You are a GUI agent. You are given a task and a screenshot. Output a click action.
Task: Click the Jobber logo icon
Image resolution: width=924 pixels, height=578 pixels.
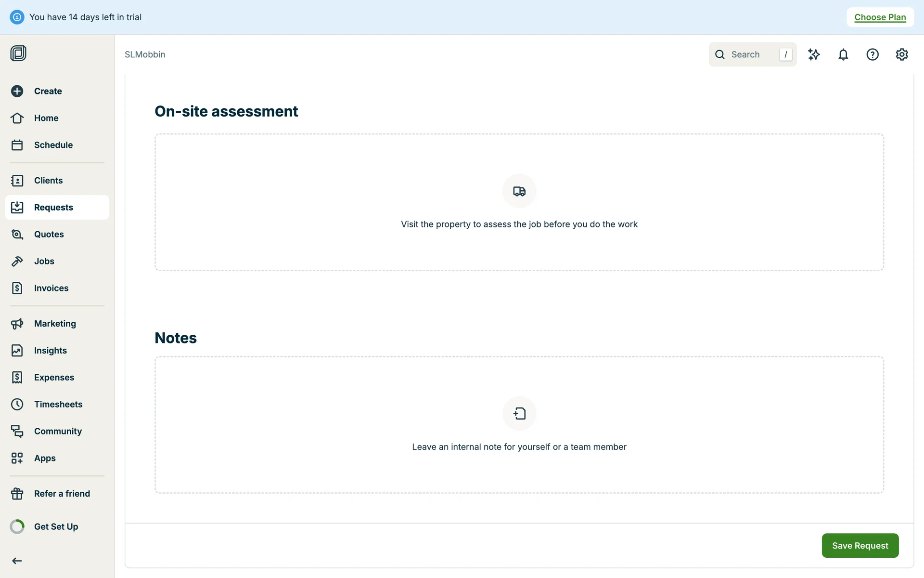18,53
